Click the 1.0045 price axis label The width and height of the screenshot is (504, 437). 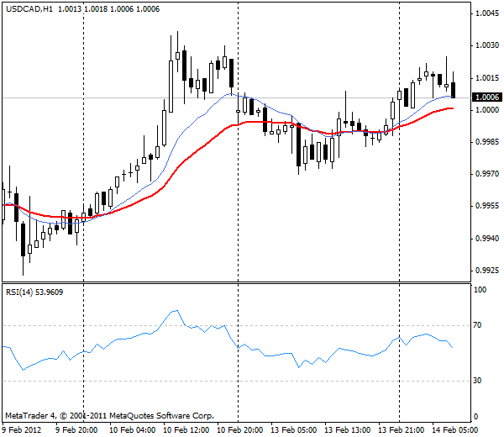[487, 13]
